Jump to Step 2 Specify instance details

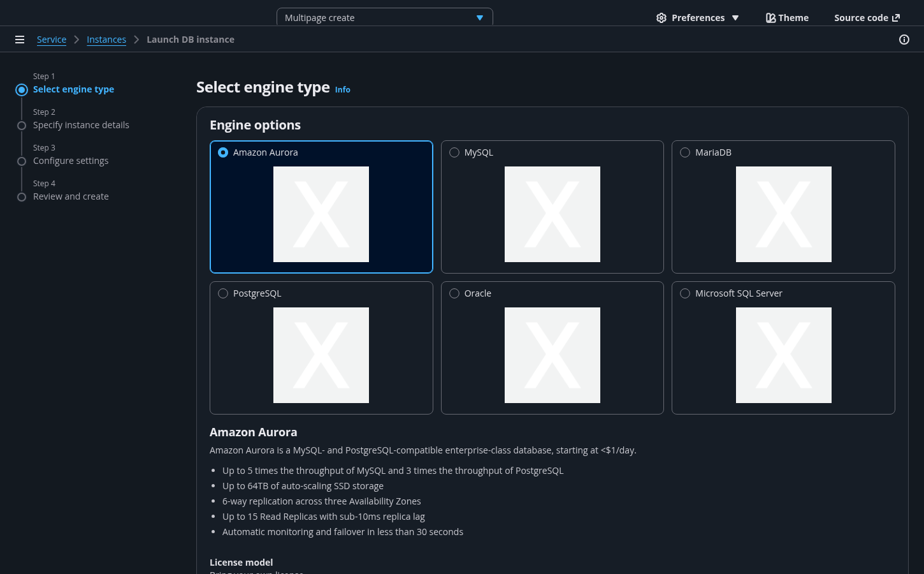coord(81,125)
